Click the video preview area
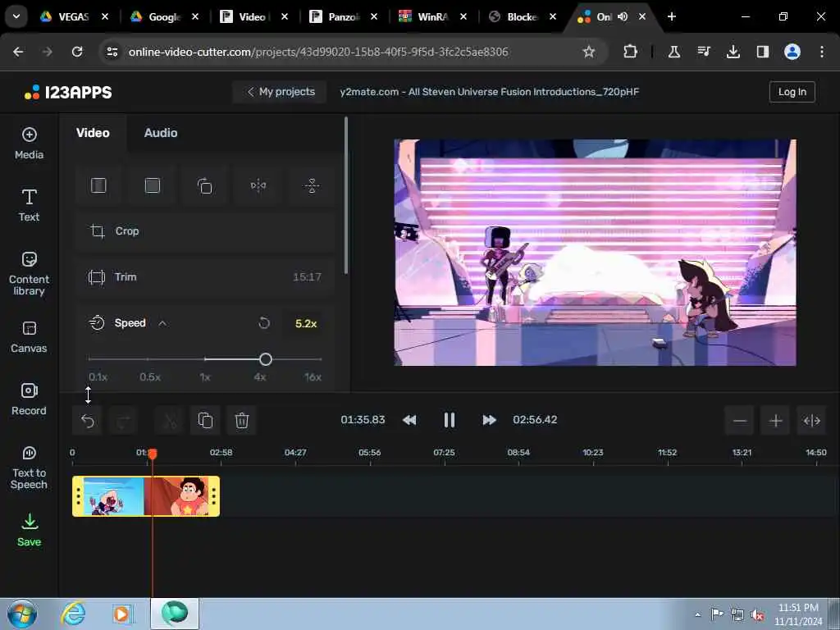This screenshot has height=630, width=840. tap(596, 253)
